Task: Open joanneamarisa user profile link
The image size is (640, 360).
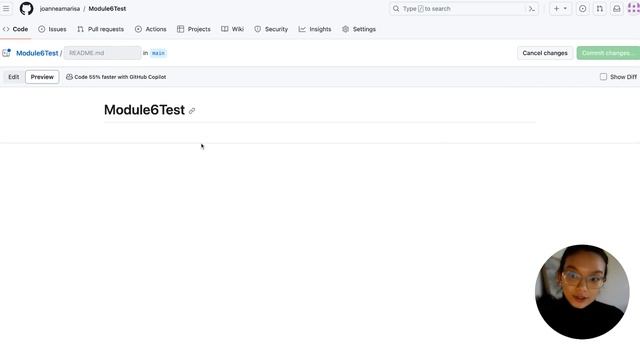Action: click(60, 9)
